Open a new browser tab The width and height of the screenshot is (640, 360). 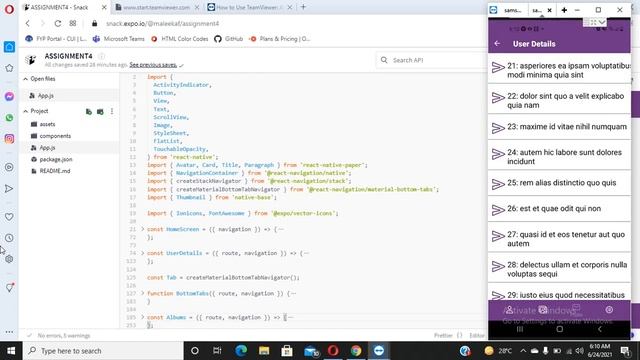pyautogui.click(x=303, y=7)
